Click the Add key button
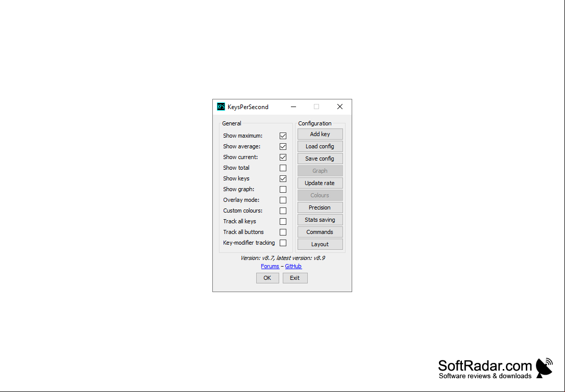 click(x=320, y=134)
